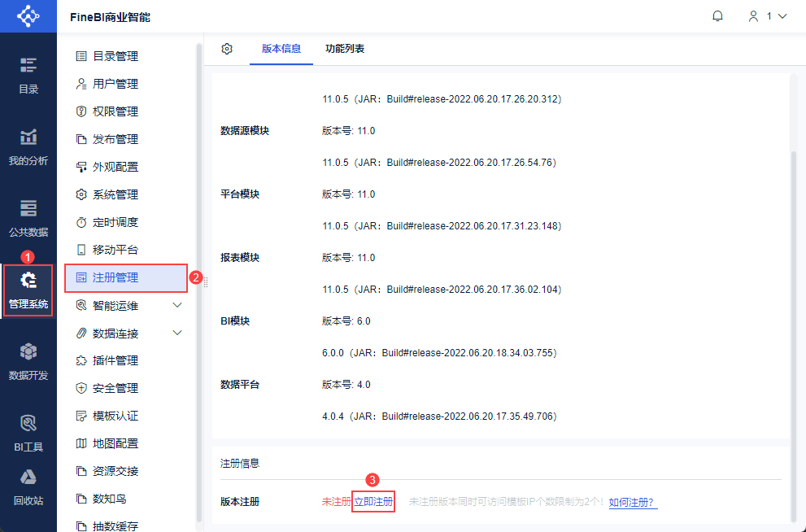Expand the 数据连接 submenu chevron

[x=177, y=333]
